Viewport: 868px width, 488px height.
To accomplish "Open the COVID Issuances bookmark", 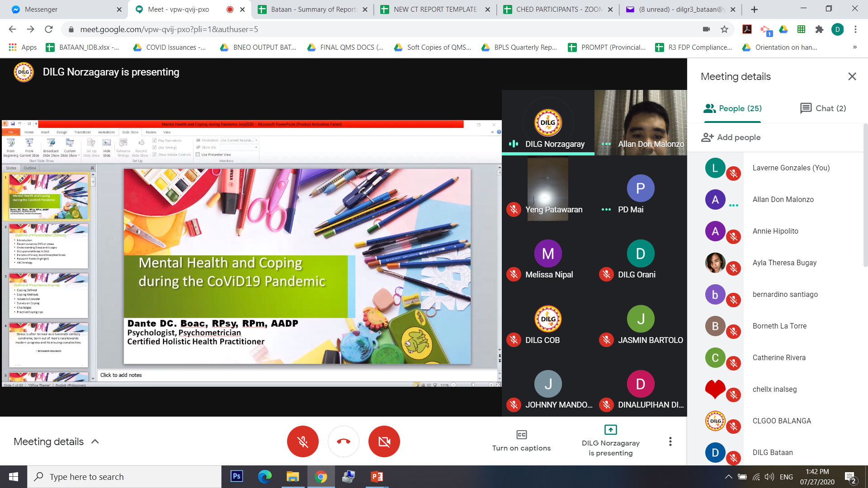I will point(170,47).
